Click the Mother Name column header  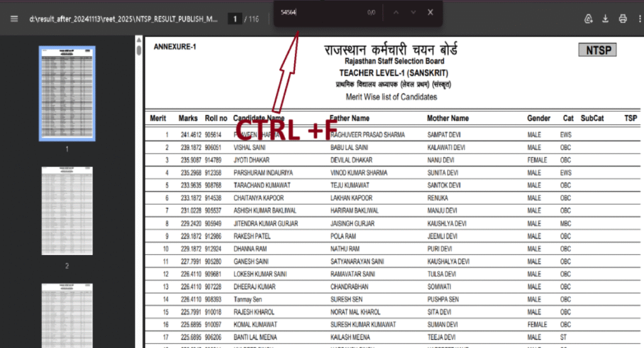pyautogui.click(x=448, y=118)
